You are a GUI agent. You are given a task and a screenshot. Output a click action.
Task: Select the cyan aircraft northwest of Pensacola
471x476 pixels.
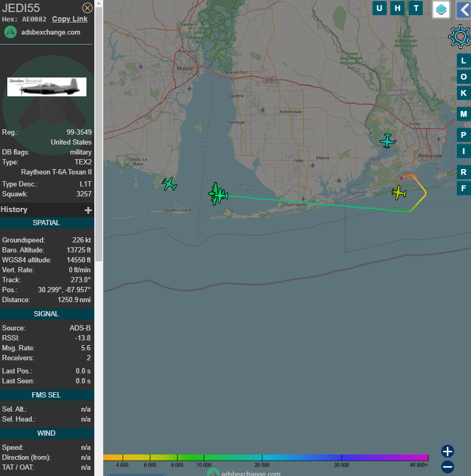pyautogui.click(x=387, y=141)
